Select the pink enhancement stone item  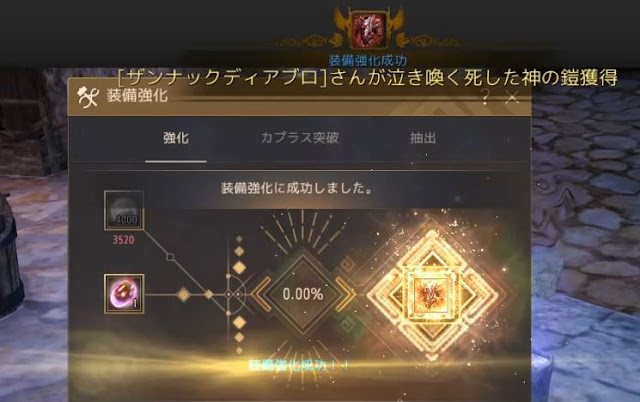click(124, 294)
